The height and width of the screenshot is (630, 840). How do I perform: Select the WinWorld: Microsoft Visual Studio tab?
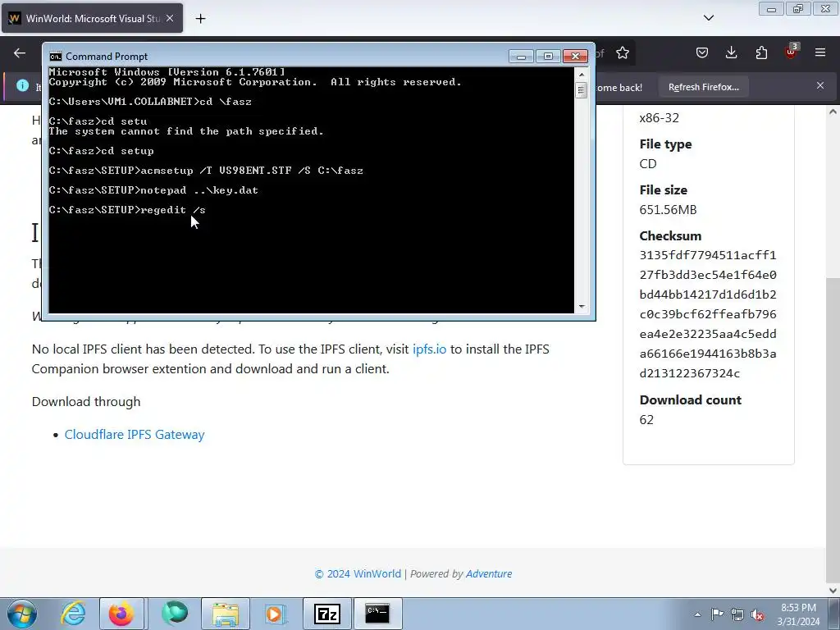(92, 18)
